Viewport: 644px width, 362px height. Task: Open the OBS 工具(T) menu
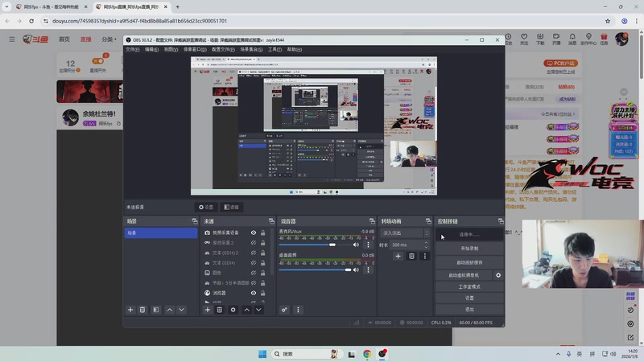click(275, 49)
